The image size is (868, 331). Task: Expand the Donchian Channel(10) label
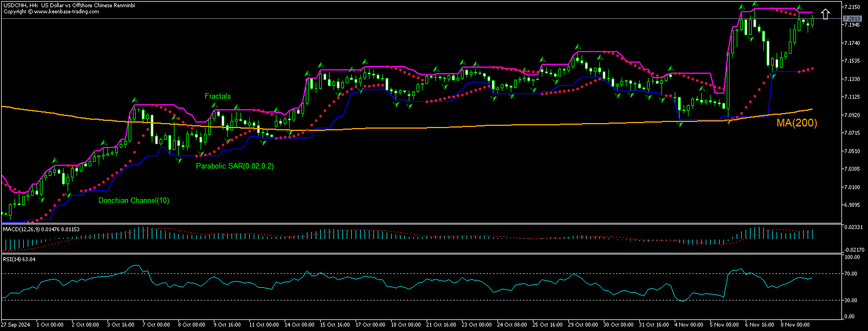tap(133, 200)
